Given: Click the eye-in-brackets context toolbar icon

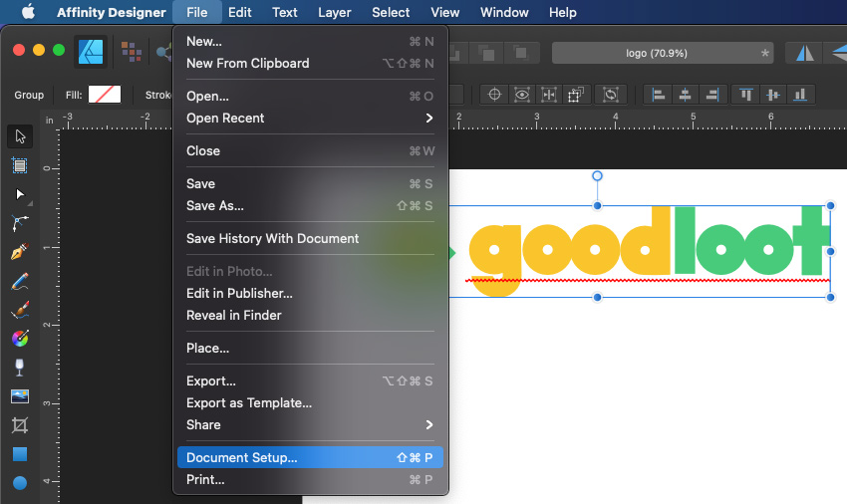Looking at the screenshot, I should point(522,95).
